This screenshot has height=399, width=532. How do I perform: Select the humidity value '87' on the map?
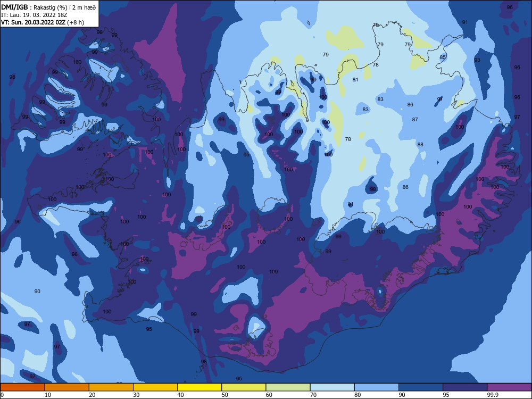click(x=415, y=119)
